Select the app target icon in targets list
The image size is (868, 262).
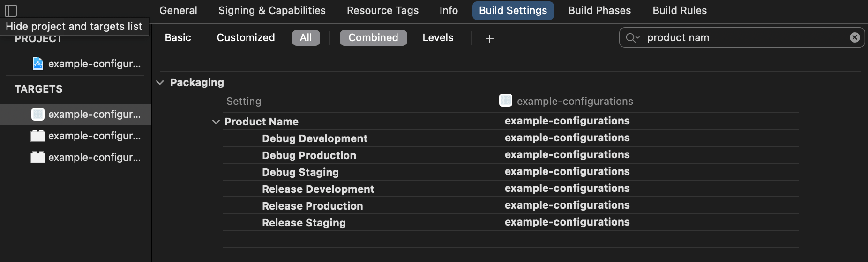[x=38, y=114]
